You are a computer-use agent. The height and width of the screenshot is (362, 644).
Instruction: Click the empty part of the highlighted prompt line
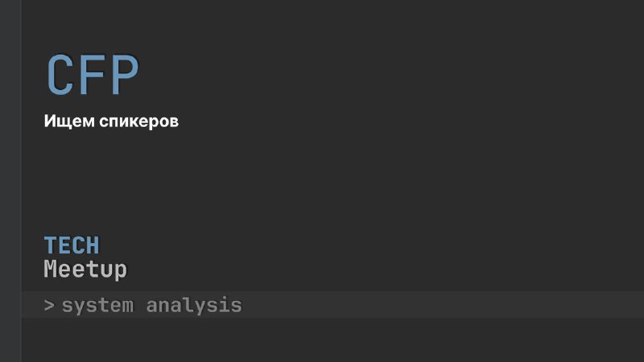point(444,305)
